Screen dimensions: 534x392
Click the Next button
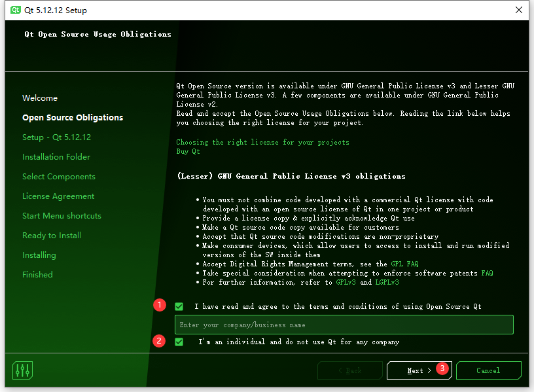coord(419,370)
